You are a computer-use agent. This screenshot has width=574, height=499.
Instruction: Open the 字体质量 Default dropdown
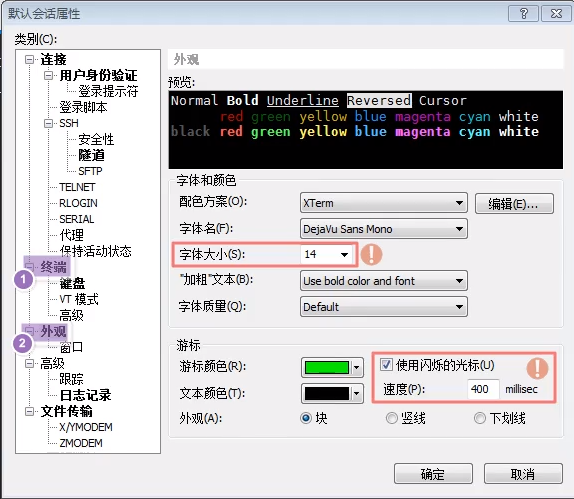coord(384,307)
